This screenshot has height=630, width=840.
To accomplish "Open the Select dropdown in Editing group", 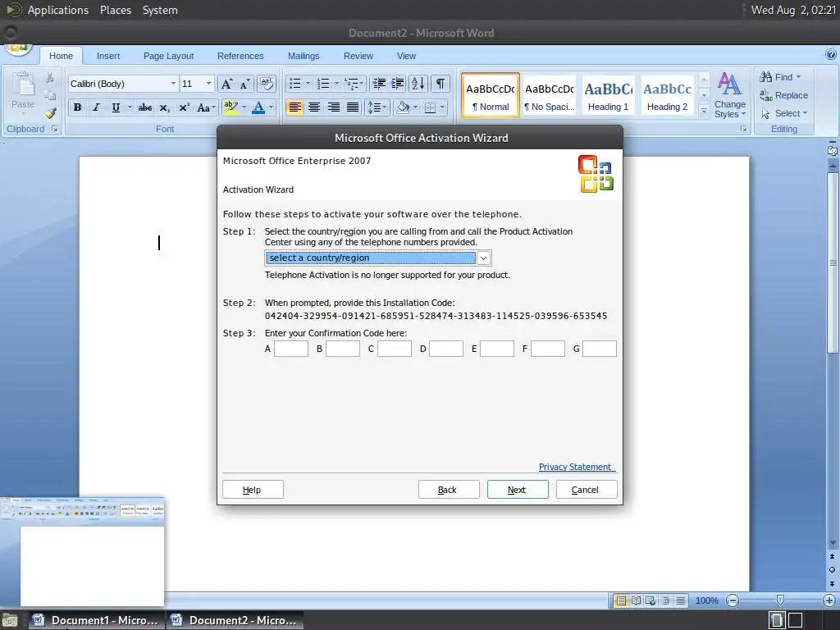I will (x=784, y=113).
